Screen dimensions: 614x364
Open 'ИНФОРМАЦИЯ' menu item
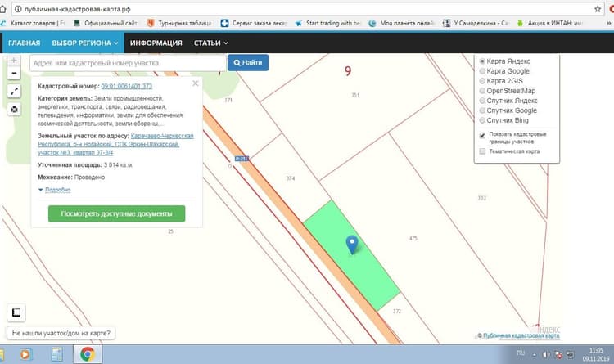click(156, 43)
